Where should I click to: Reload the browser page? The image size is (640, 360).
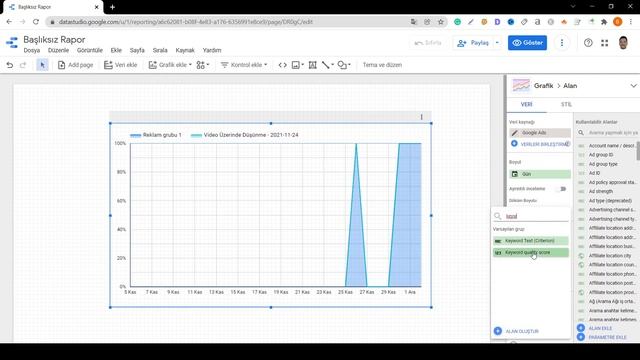coord(36,22)
